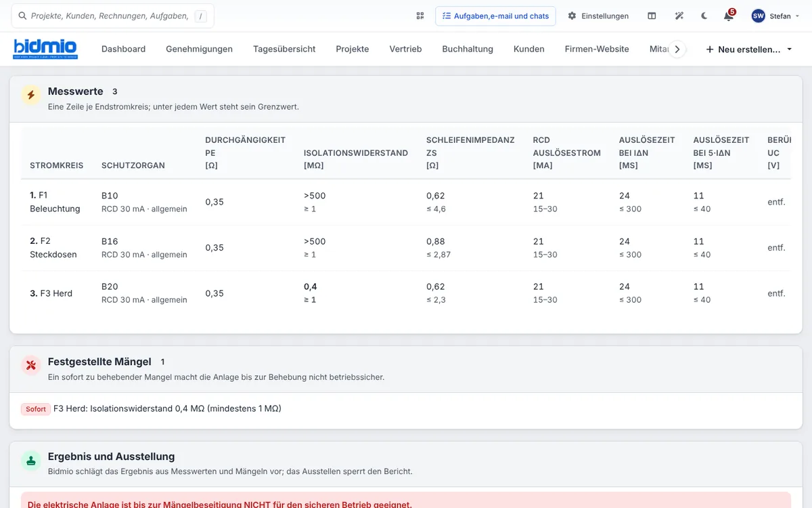This screenshot has height=508, width=812.
Task: Click the row '1. F1 Beleuchtung'
Action: pos(405,202)
